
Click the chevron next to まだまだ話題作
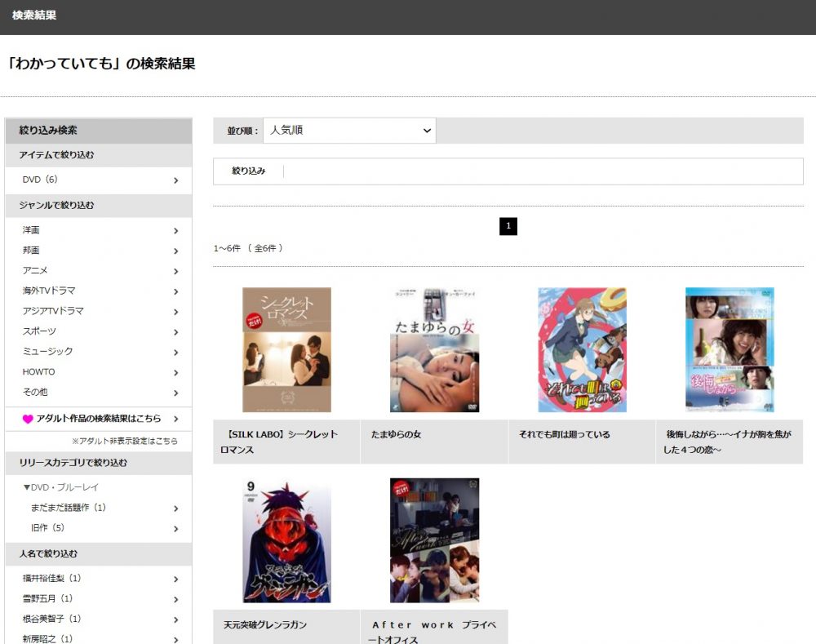point(176,509)
